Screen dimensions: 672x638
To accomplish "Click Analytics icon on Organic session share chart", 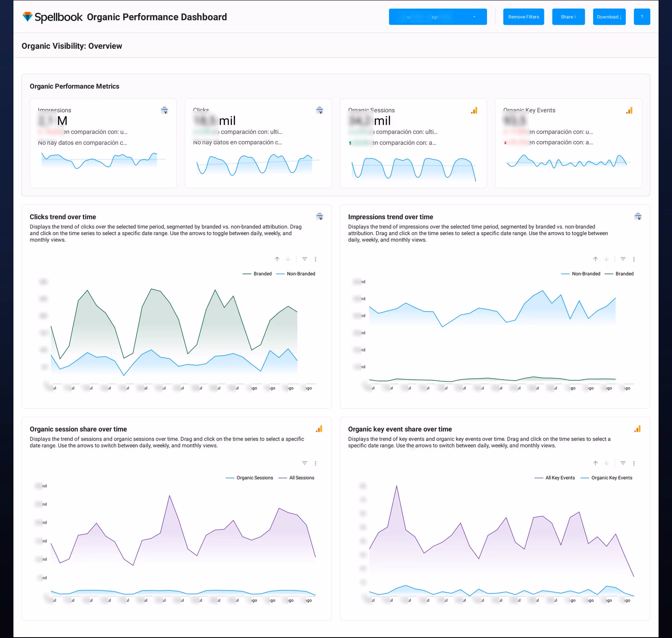I will pyautogui.click(x=319, y=429).
